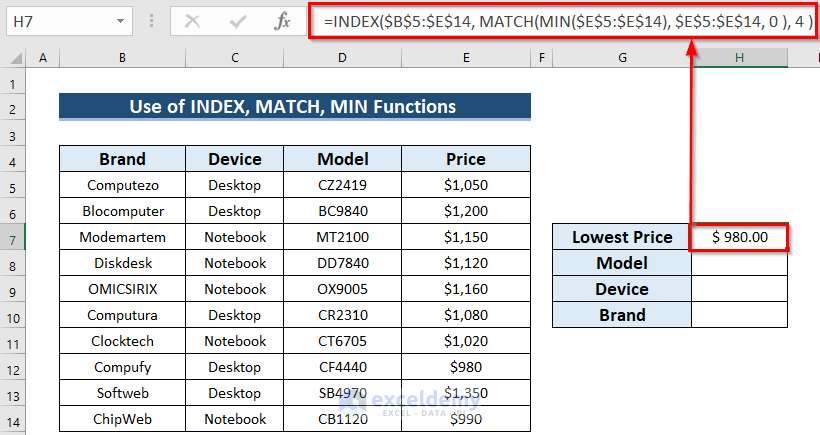Select the CF4440 model cell

coord(342,367)
